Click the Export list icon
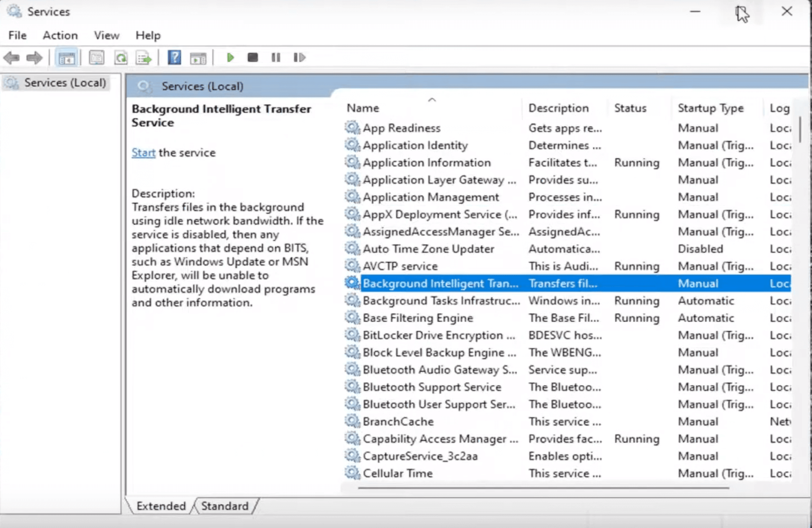The image size is (812, 528). point(143,57)
